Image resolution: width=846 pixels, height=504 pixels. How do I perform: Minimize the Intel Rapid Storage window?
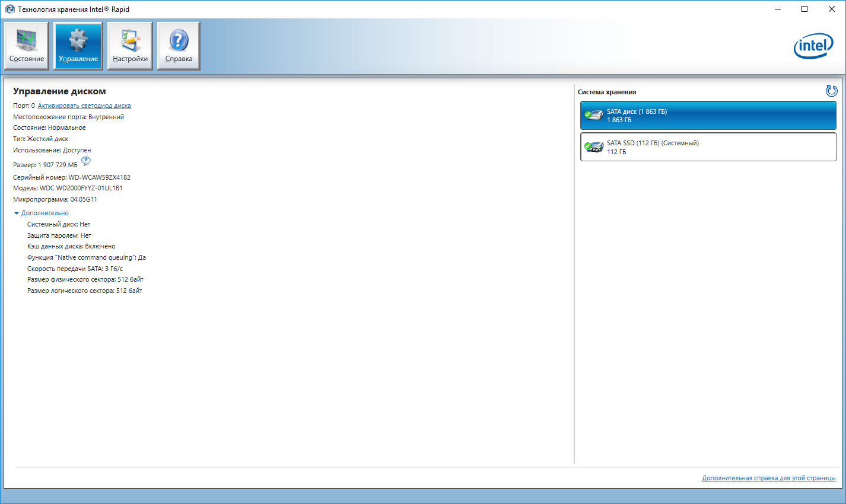[777, 9]
